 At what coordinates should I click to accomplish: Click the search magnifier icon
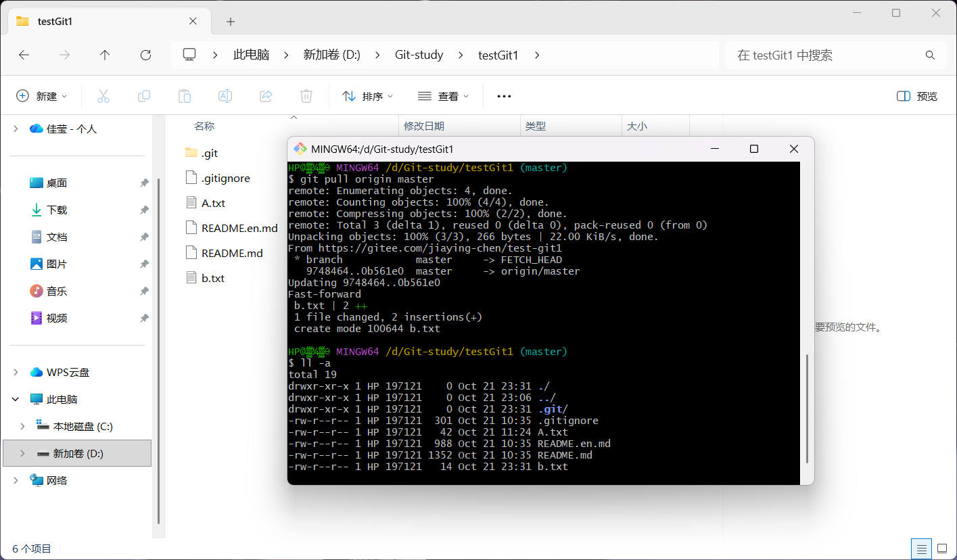tap(930, 55)
